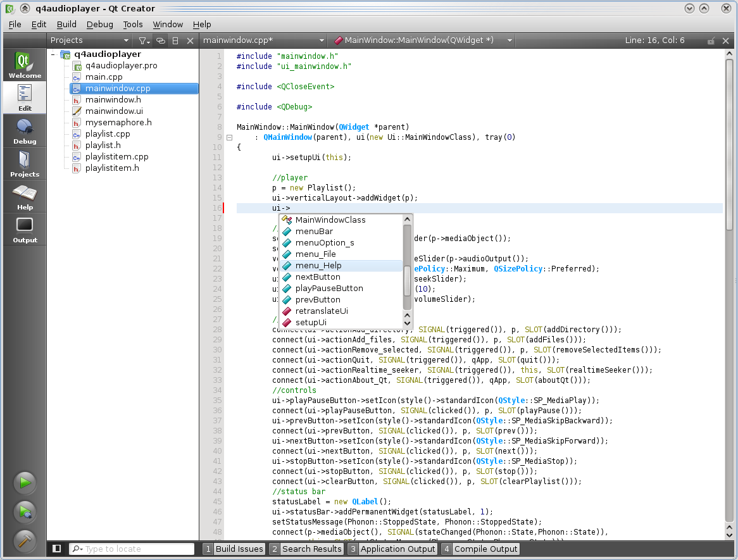Select mainwindow.ui form file
738x560 pixels.
click(x=114, y=111)
